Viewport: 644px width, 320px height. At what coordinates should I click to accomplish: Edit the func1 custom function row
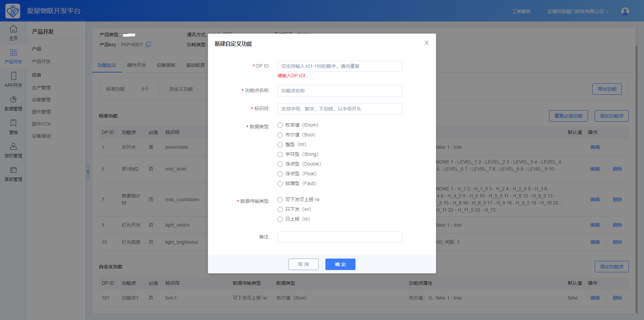click(x=595, y=298)
